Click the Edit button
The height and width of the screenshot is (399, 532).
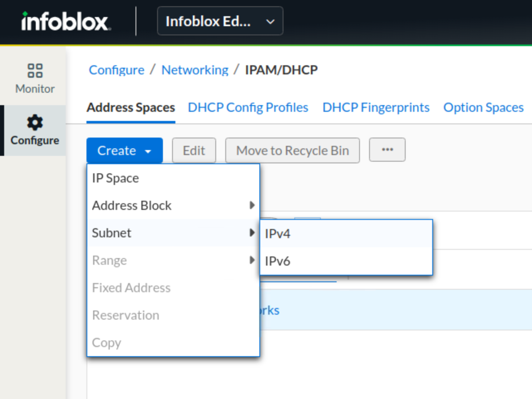(194, 150)
